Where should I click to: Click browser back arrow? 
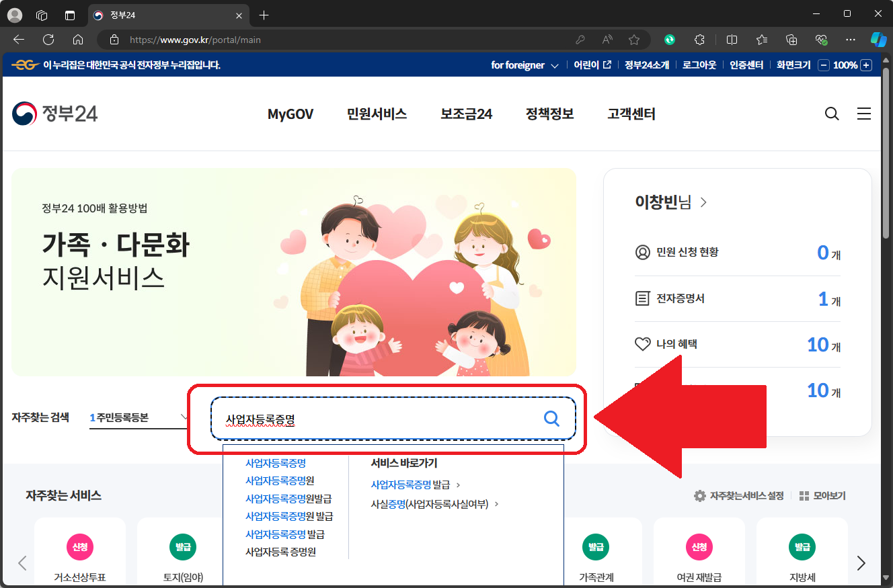point(19,40)
